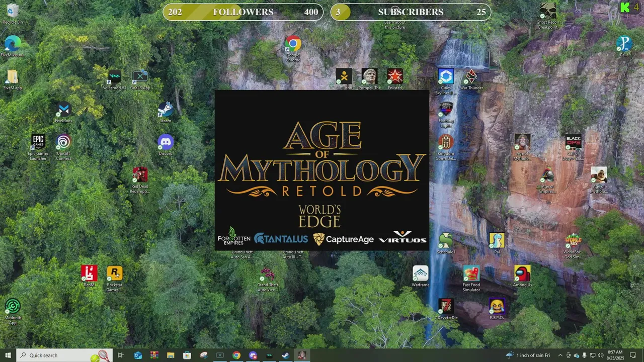Select the Cities Skylines II desktop icon

tap(446, 81)
